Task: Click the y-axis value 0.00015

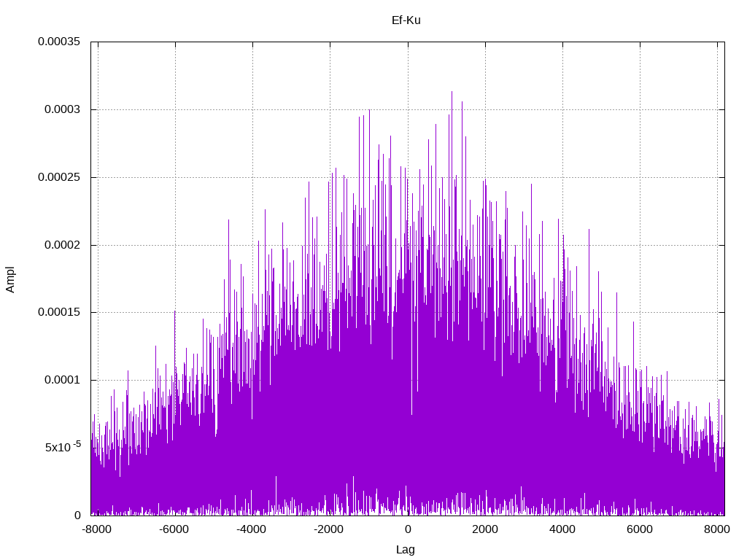Action: pyautogui.click(x=59, y=312)
